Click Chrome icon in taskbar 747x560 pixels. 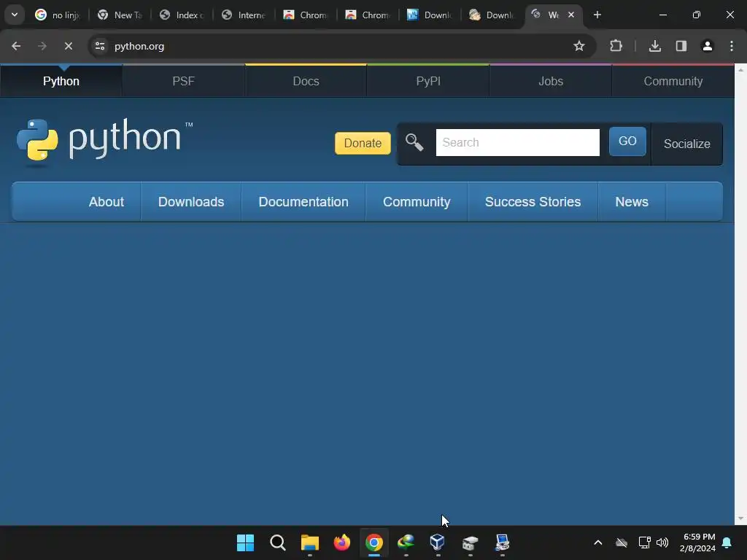[x=374, y=542]
